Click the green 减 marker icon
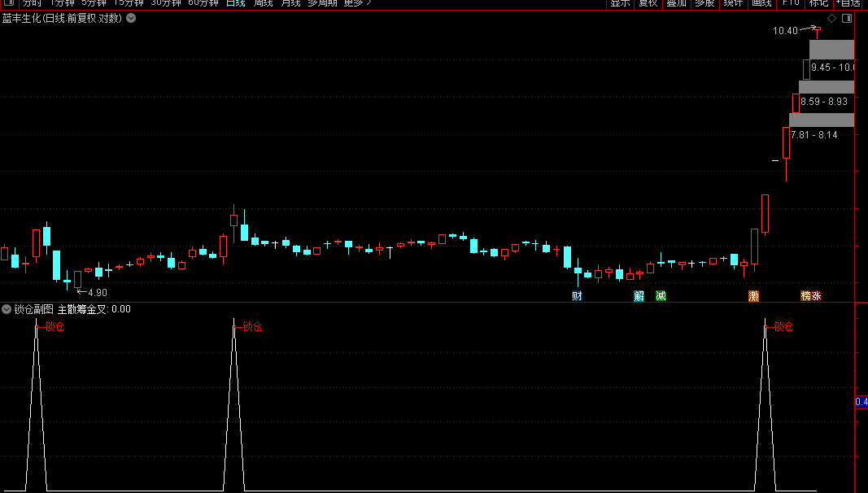Viewport: 868px width, 493px height. tap(661, 296)
